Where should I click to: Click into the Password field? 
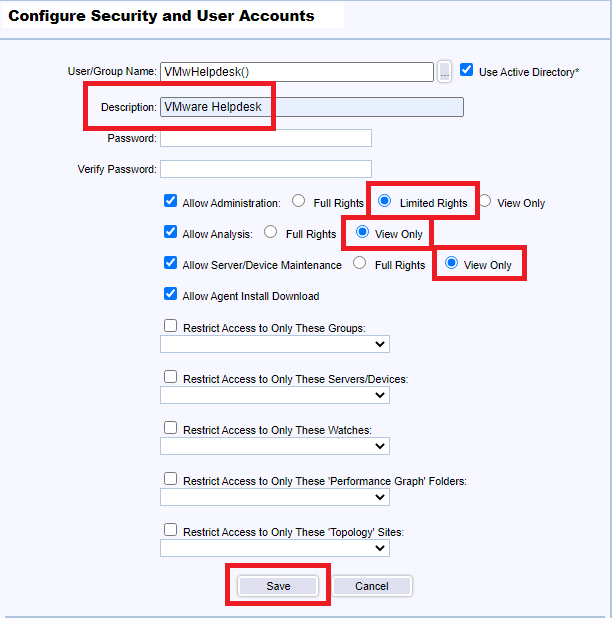coord(266,138)
